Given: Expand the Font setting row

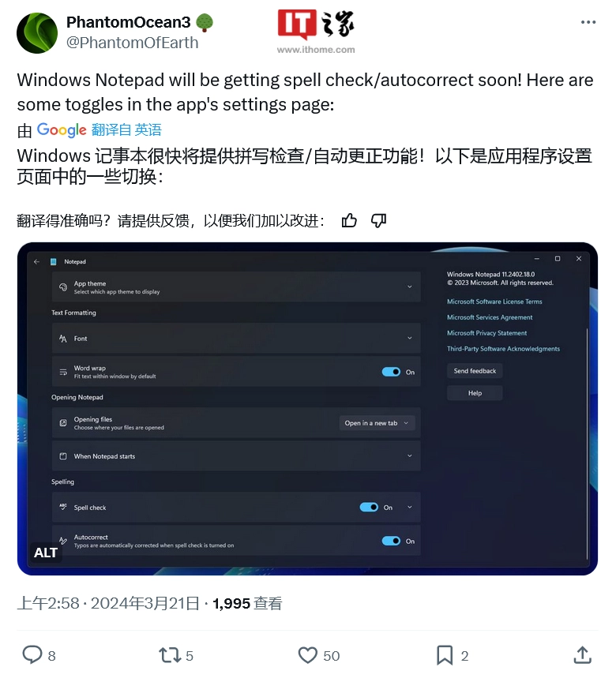Looking at the screenshot, I should point(236,338).
